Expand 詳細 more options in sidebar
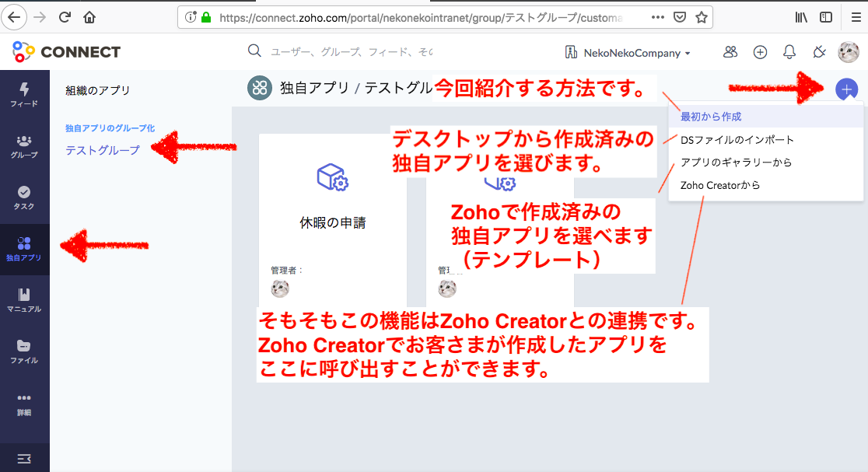The width and height of the screenshot is (868, 472). pyautogui.click(x=24, y=404)
